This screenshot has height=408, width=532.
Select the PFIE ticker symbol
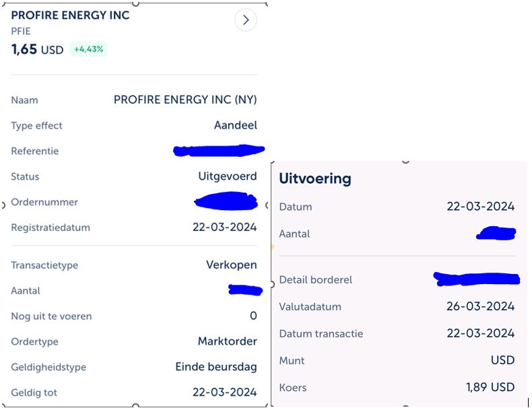(21, 31)
